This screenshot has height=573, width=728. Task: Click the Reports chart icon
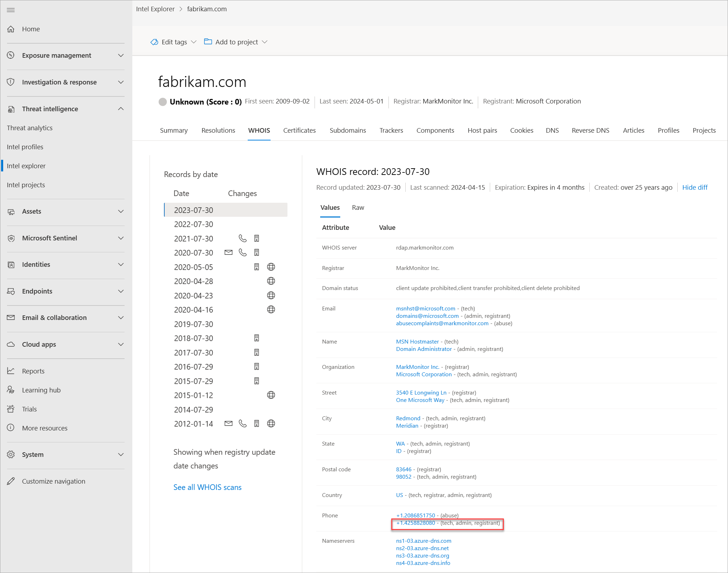(x=11, y=371)
